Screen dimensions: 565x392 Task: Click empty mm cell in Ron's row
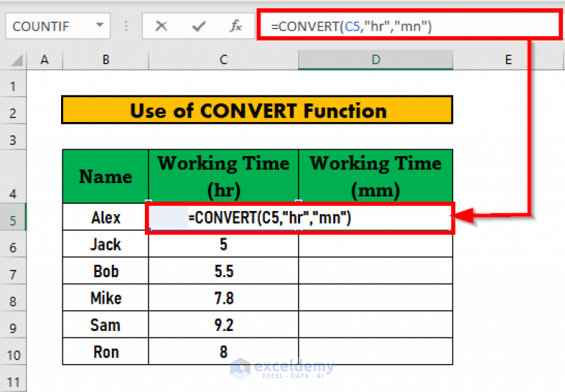pyautogui.click(x=375, y=352)
